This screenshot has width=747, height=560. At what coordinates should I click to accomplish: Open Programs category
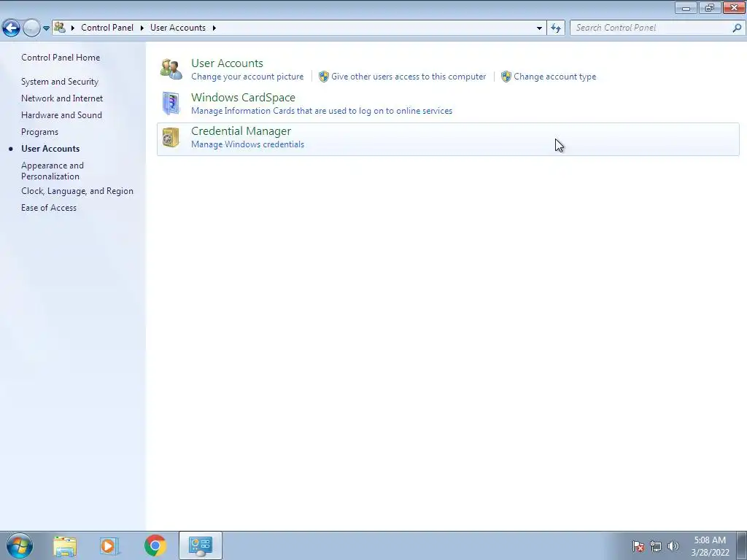pyautogui.click(x=39, y=132)
